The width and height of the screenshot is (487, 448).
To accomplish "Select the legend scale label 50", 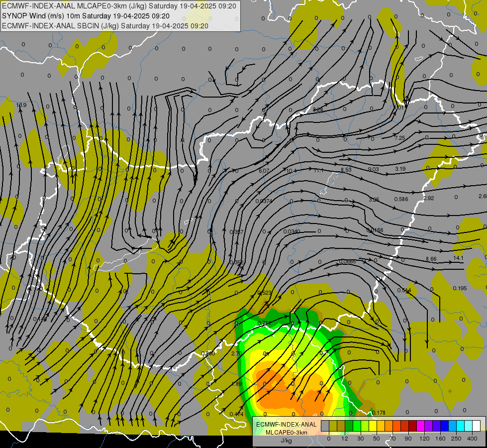I will pyautogui.click(x=376, y=439).
